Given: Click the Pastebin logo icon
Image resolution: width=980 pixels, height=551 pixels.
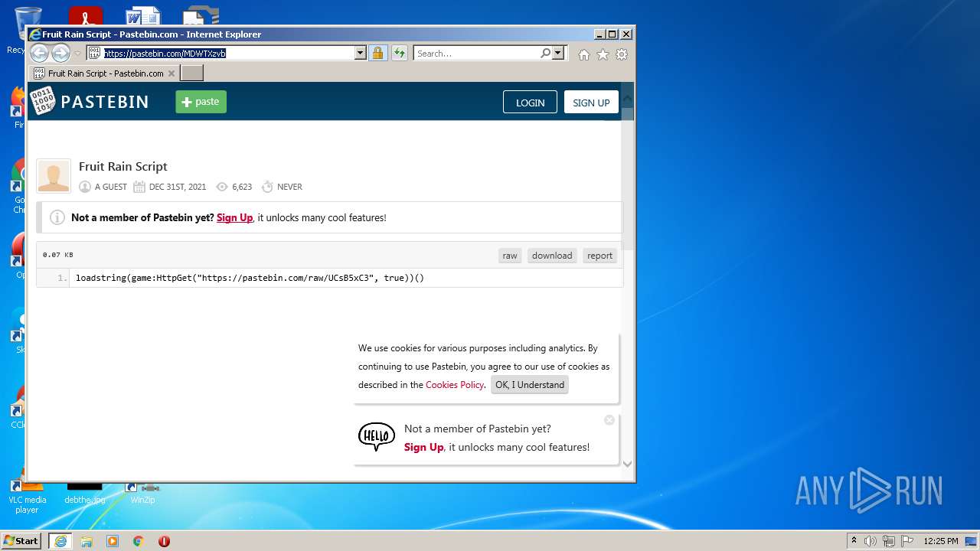Looking at the screenshot, I should pos(43,101).
